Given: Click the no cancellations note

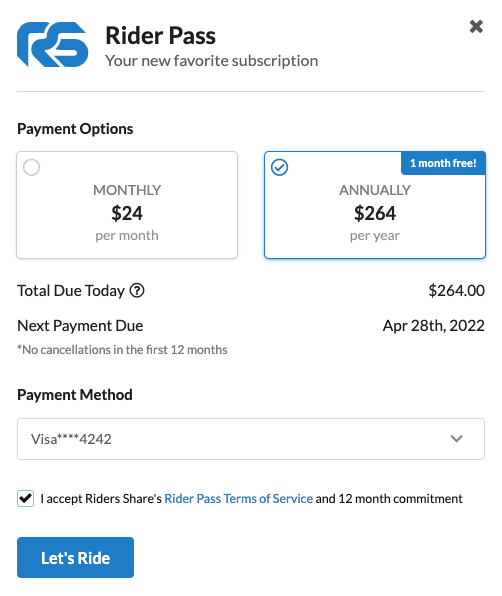Looking at the screenshot, I should tap(122, 350).
